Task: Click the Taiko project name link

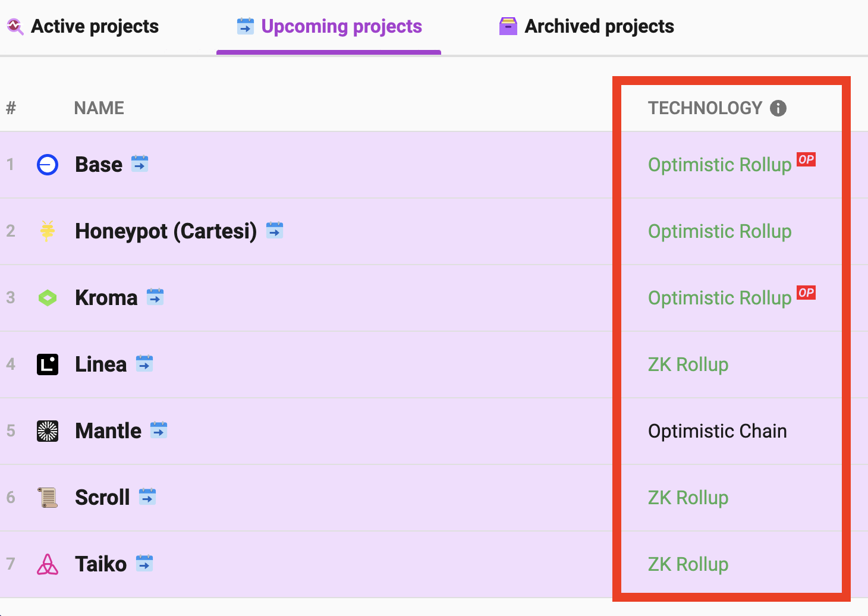Action: pyautogui.click(x=100, y=564)
